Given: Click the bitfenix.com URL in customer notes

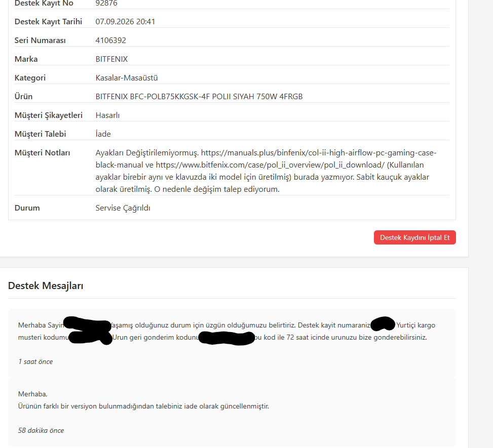Looking at the screenshot, I should point(270,165).
